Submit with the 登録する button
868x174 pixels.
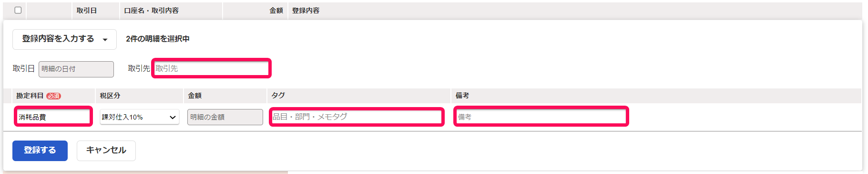pyautogui.click(x=40, y=151)
